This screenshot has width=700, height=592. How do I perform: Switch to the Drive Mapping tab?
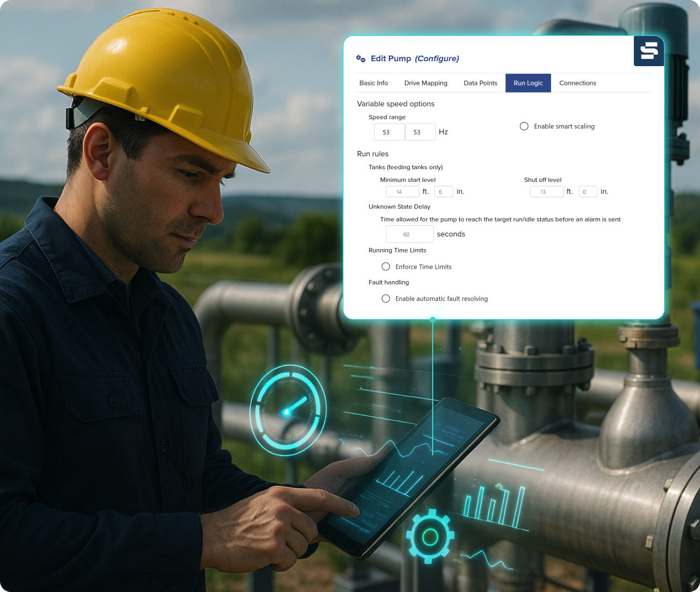pos(426,83)
